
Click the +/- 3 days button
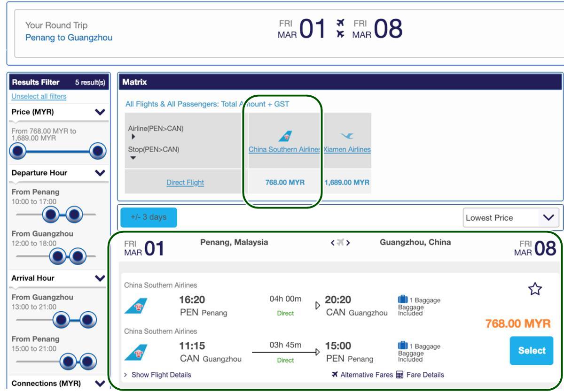[x=149, y=217]
